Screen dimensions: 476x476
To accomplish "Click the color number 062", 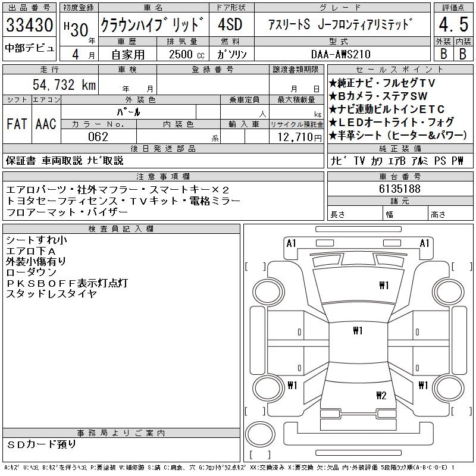I will [x=98, y=136].
